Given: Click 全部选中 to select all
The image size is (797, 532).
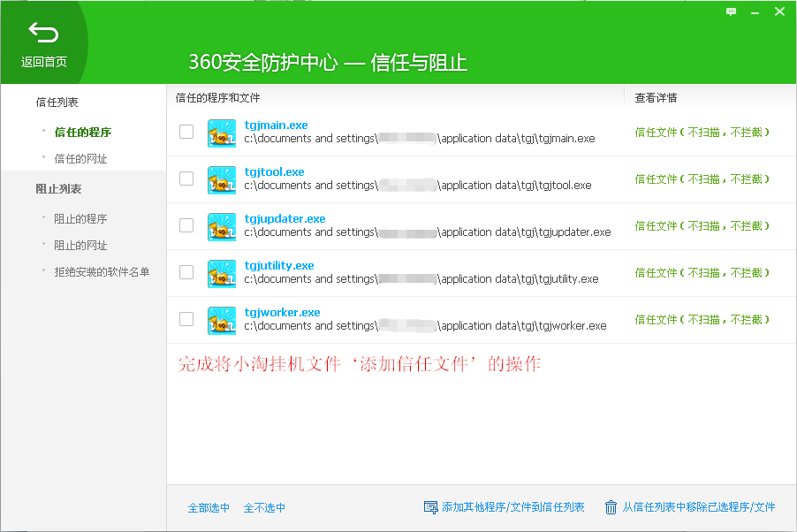Looking at the screenshot, I should (x=209, y=507).
